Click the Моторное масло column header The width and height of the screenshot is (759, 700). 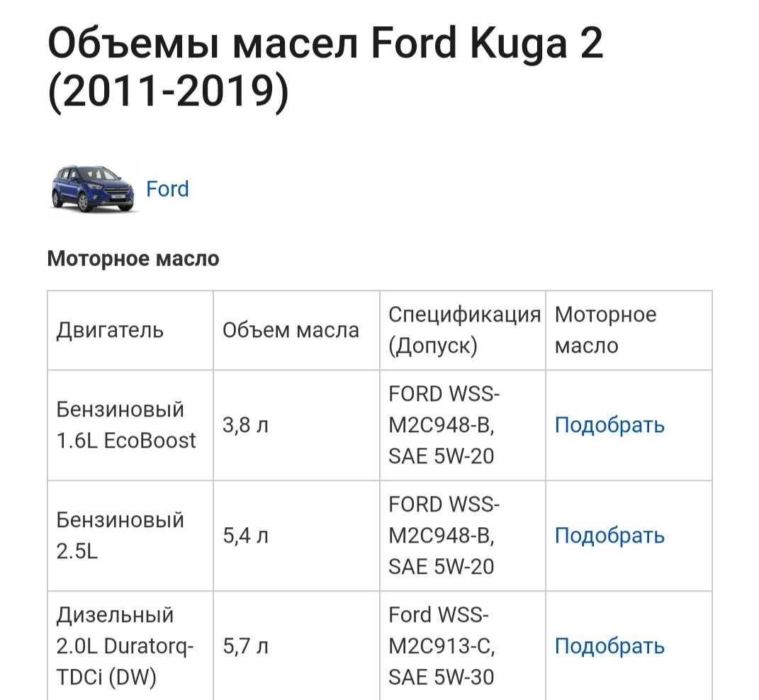click(x=605, y=330)
